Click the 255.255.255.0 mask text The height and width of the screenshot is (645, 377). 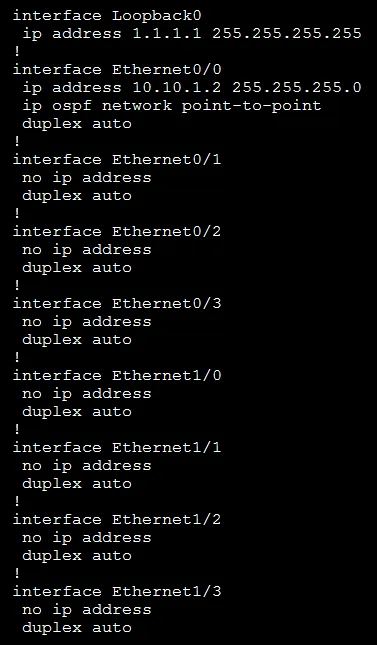click(297, 87)
